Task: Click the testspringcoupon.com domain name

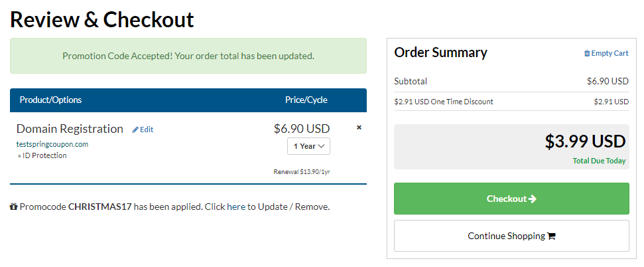Action: 52,144
